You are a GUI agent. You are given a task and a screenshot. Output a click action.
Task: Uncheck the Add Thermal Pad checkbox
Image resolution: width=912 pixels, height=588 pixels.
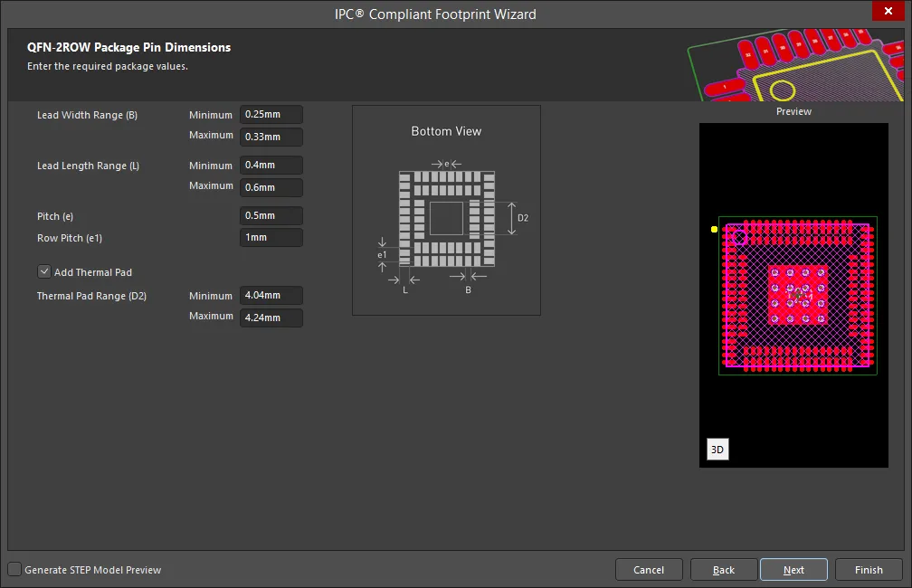tap(44, 271)
